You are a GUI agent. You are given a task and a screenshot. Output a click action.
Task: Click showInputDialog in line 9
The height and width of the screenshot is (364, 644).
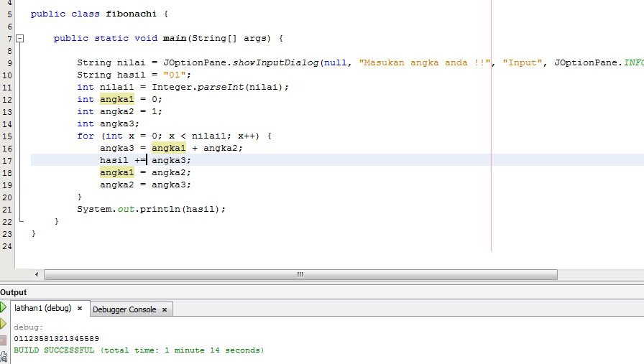pos(275,62)
